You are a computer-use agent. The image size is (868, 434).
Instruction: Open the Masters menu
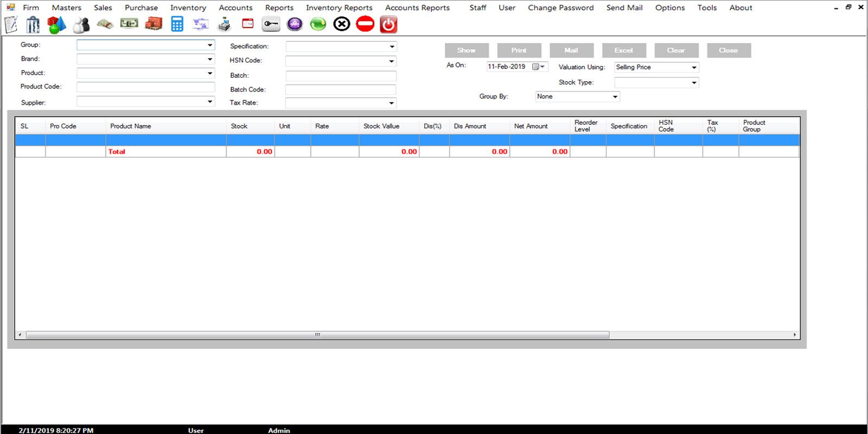(x=67, y=8)
